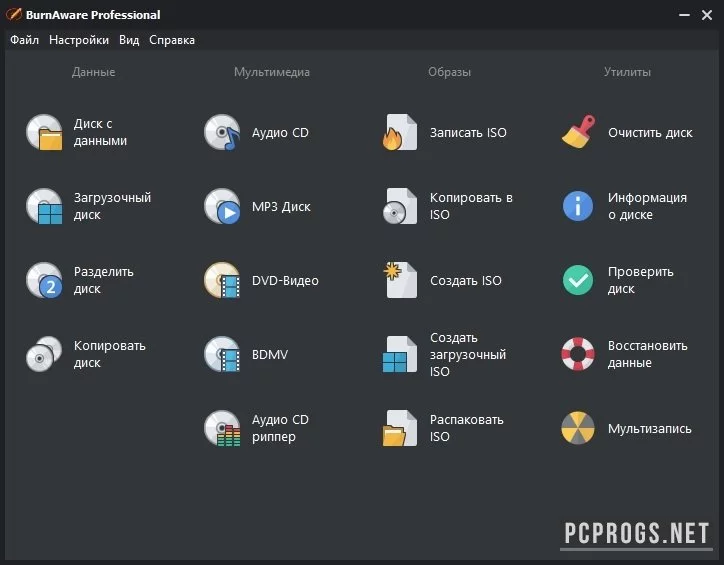
Task: Click the Загрузочный диск label
Action: (112, 206)
